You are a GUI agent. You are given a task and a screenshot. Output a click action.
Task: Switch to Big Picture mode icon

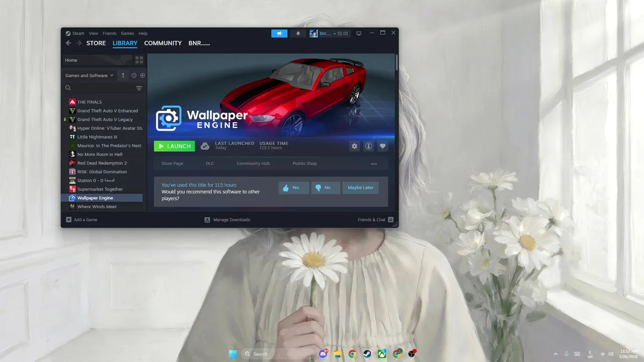pyautogui.click(x=359, y=33)
